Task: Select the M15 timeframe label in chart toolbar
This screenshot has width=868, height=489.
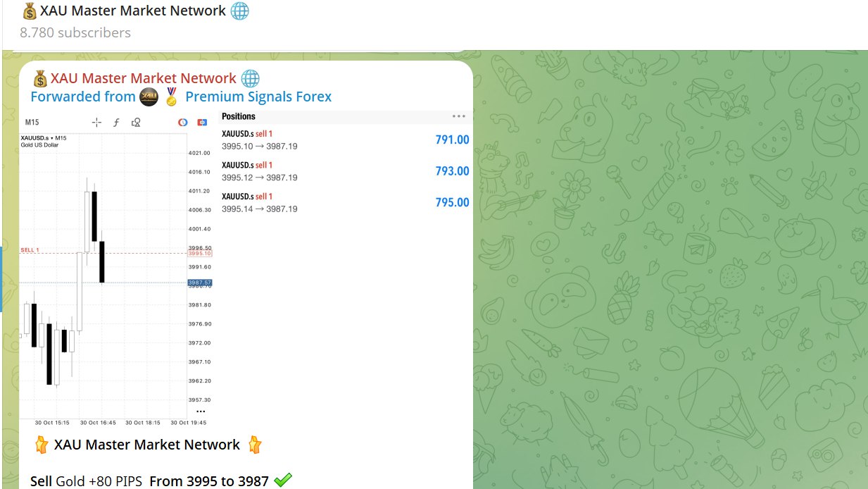Action: (x=32, y=122)
